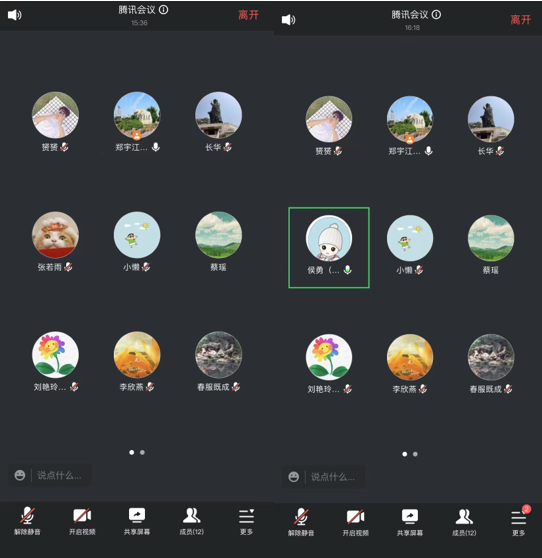Toggle 解除静音 unmute in left toolbar

[x=27, y=521]
